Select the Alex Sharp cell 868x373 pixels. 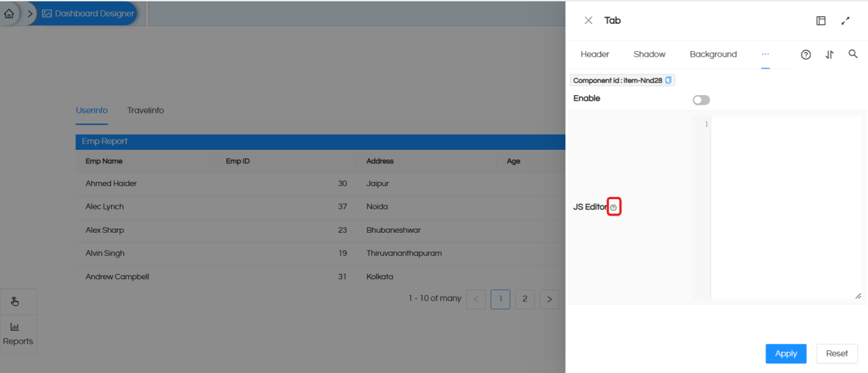tap(105, 230)
